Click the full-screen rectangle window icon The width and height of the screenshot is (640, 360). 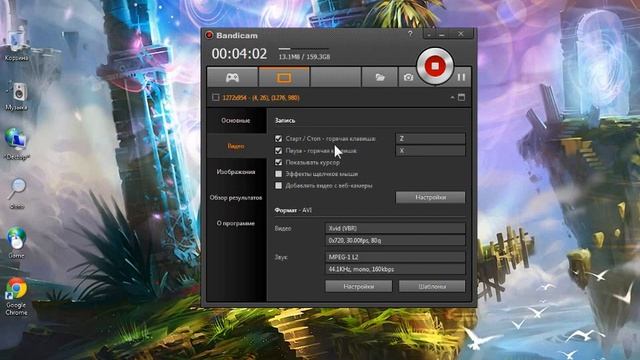click(462, 98)
